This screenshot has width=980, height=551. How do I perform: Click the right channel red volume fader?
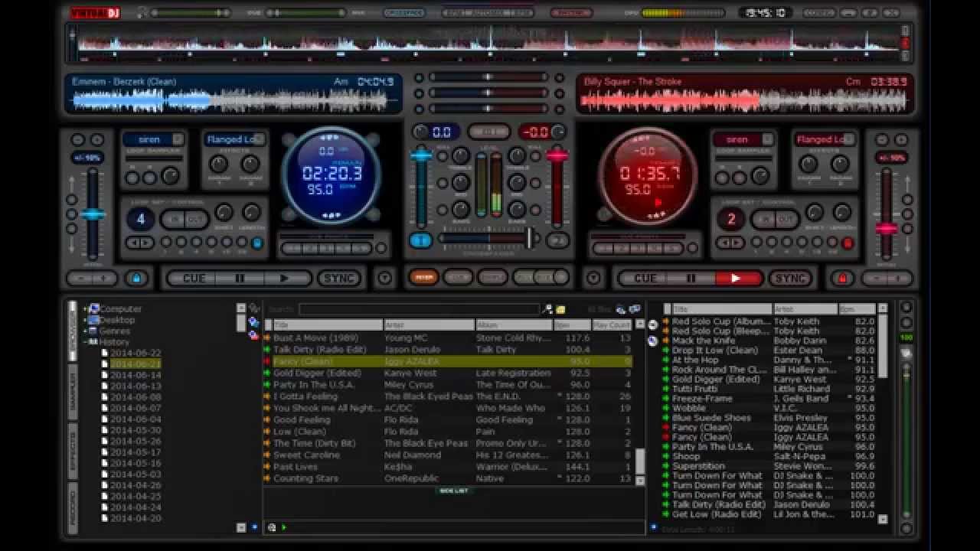point(557,156)
